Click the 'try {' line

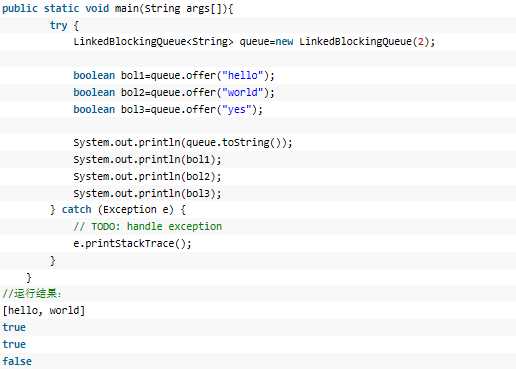coord(64,25)
